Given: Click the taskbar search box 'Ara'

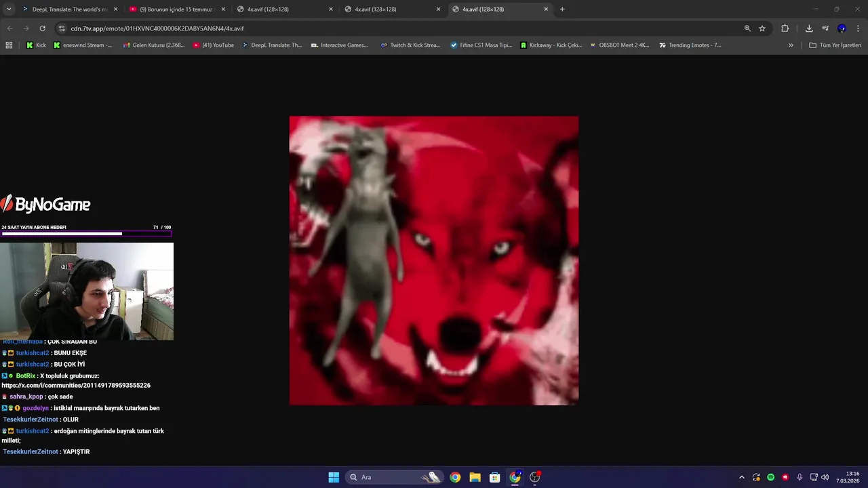Looking at the screenshot, I should click(x=394, y=477).
